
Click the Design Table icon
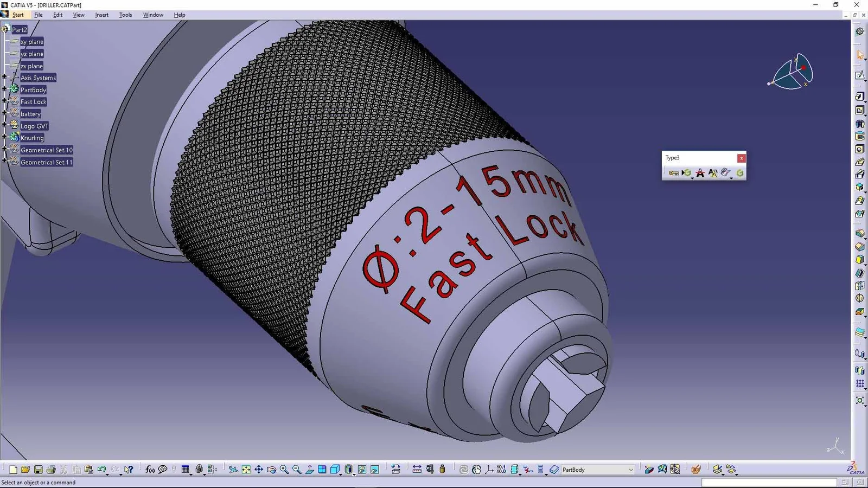tap(186, 470)
